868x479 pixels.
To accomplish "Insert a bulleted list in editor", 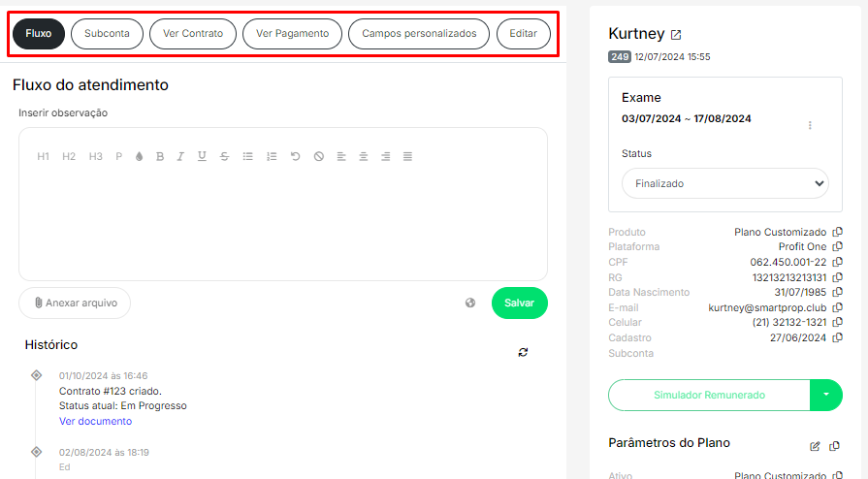I will click(x=247, y=156).
